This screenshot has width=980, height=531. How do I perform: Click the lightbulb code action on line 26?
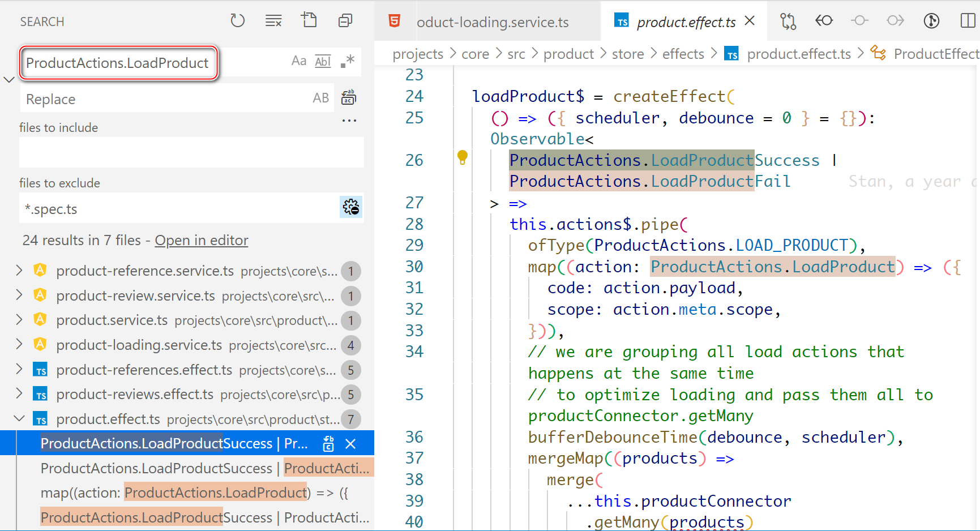pos(463,158)
